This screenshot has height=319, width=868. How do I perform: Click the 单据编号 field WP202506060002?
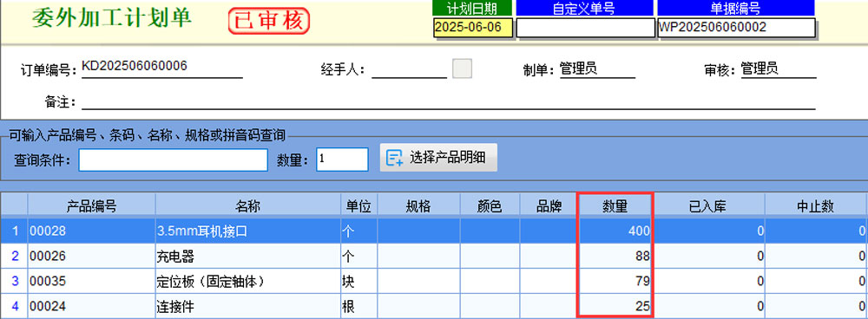coord(736,28)
